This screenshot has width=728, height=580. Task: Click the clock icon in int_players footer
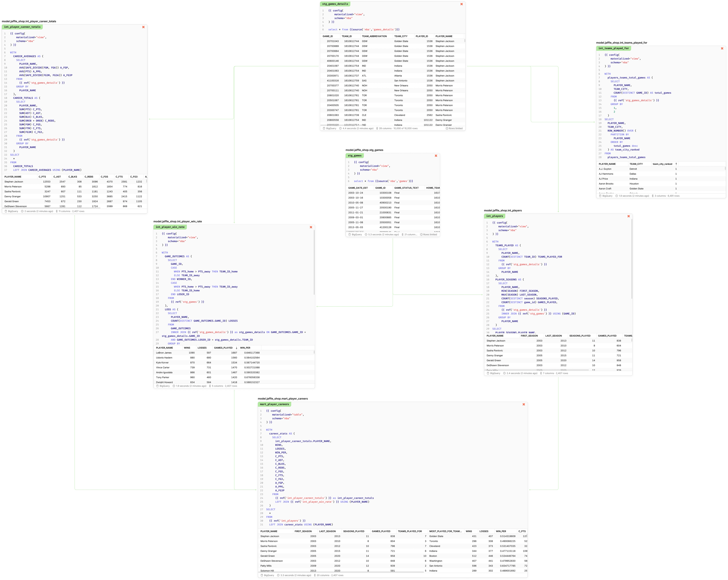pyautogui.click(x=505, y=373)
